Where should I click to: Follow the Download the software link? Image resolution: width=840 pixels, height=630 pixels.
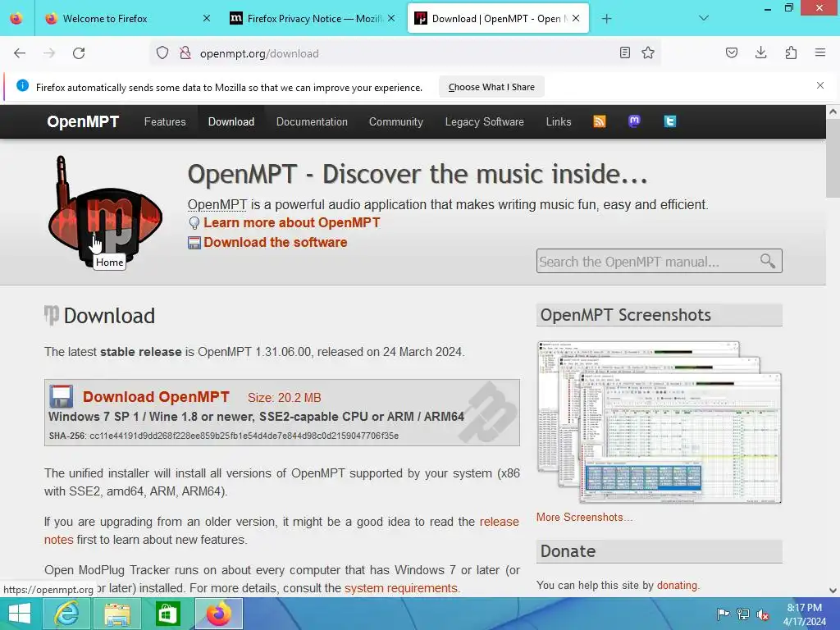[276, 242]
